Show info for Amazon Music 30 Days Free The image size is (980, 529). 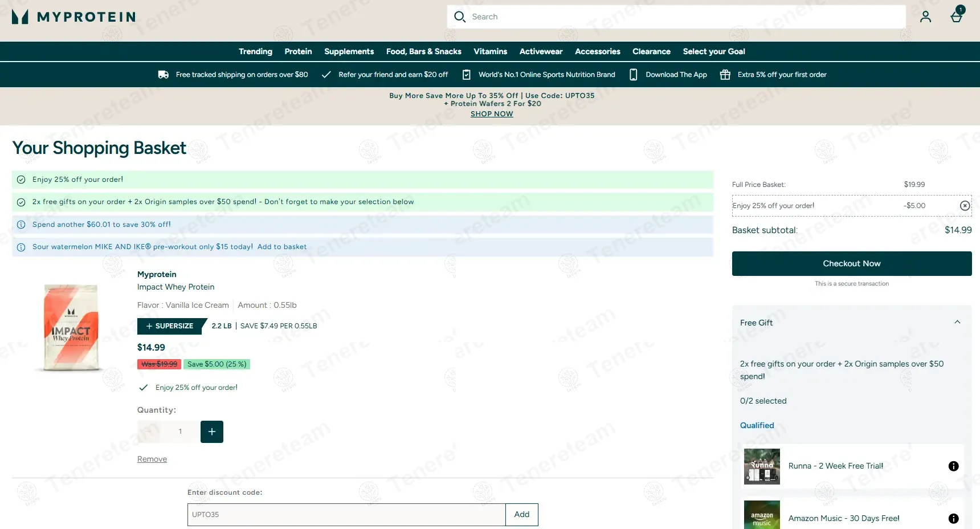[953, 519]
